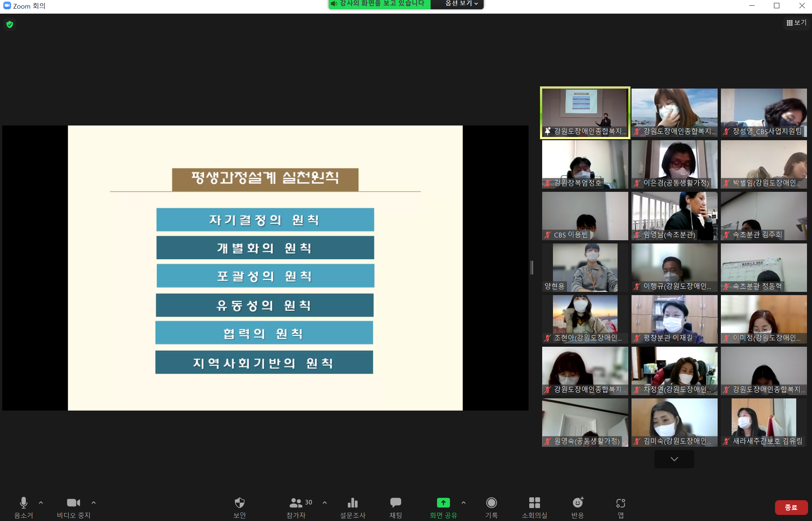Select 장성영_CBS사업지원팀 video thumbnail
Viewport: 812px width, 521px height.
click(764, 113)
